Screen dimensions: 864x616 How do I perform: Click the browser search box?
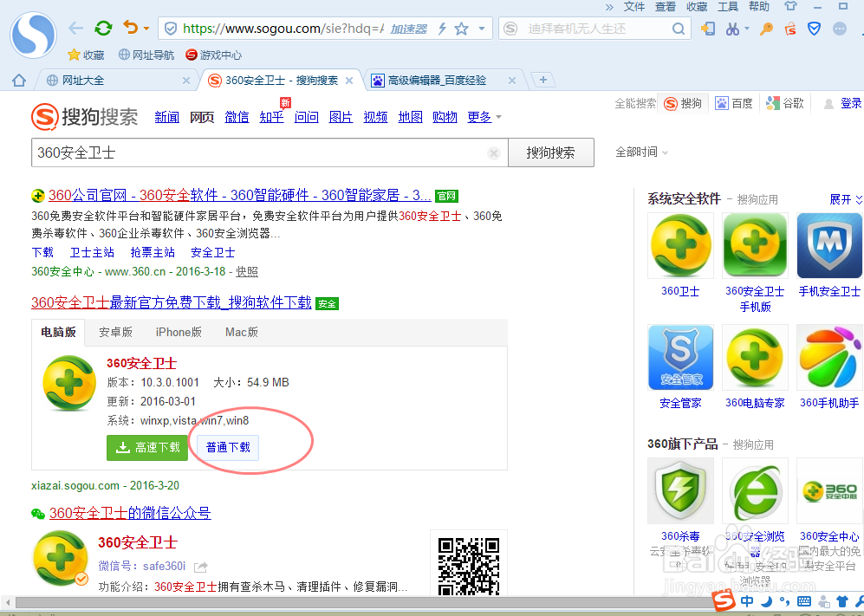point(594,29)
